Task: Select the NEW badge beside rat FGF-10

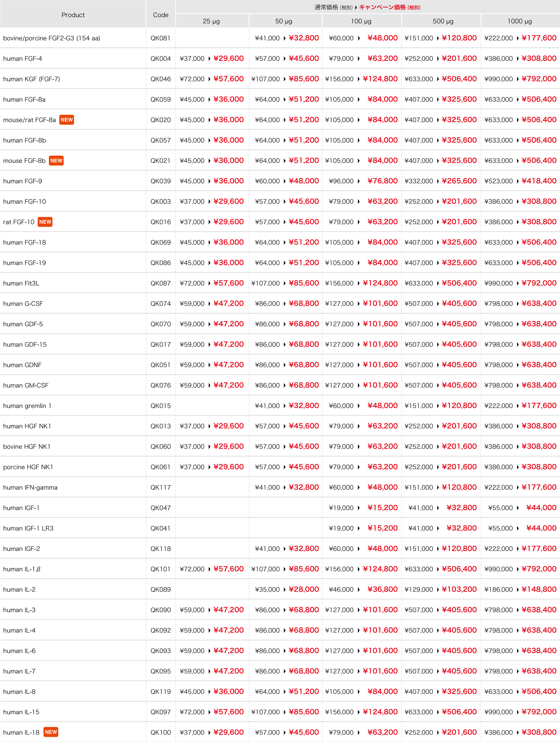Action: [x=45, y=222]
